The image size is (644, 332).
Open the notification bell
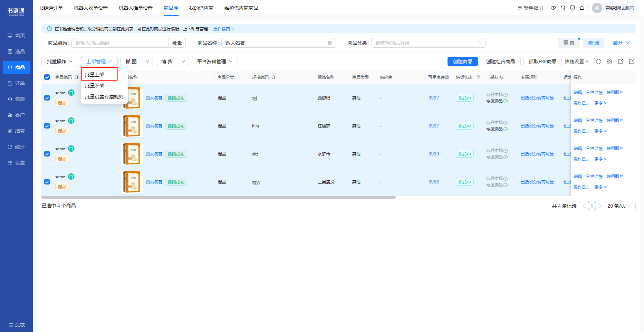coord(582,8)
